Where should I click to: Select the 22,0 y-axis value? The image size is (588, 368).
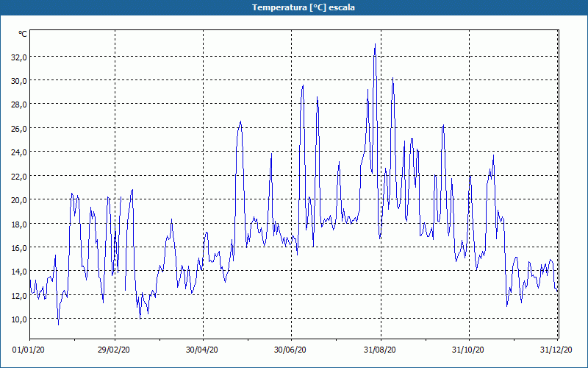coord(18,176)
